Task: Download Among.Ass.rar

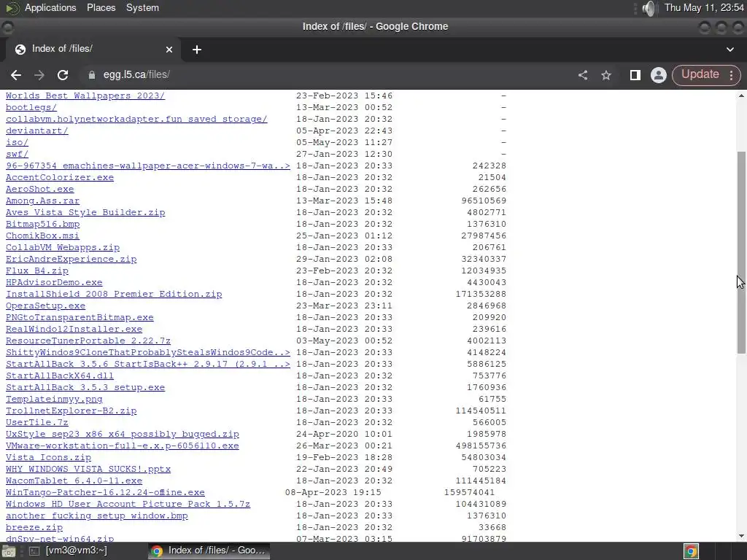Action: pos(42,201)
